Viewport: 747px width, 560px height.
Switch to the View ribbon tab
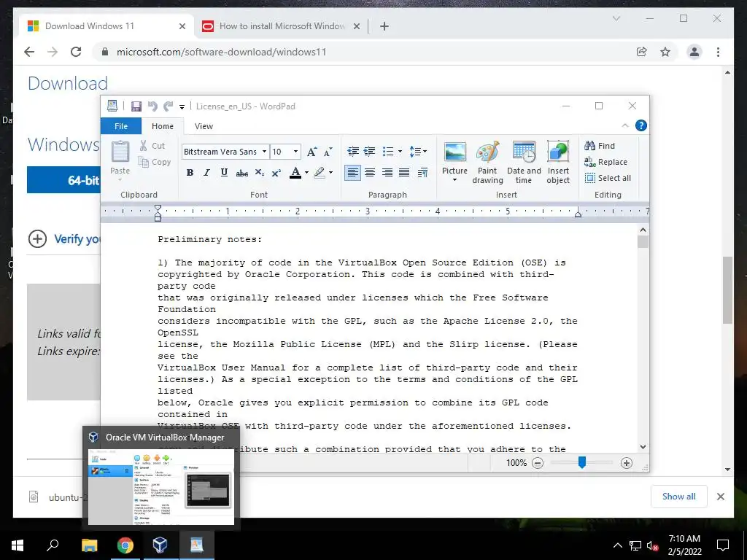click(x=204, y=126)
